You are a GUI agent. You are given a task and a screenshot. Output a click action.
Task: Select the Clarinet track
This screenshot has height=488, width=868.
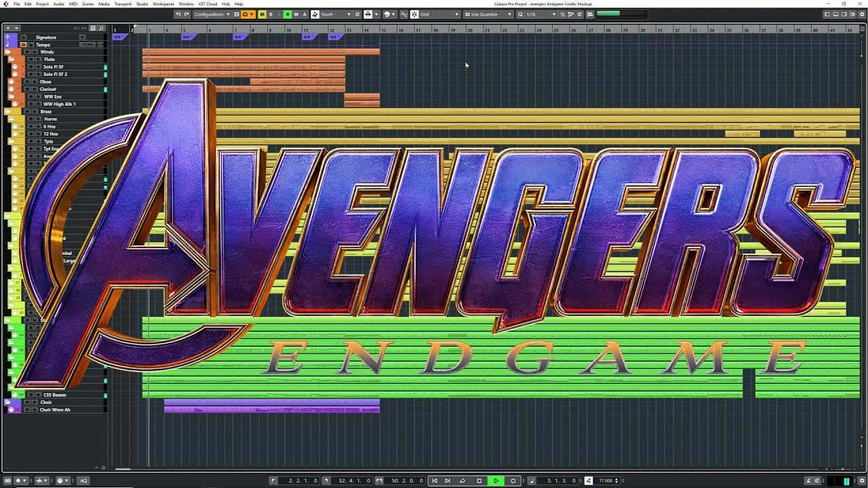[x=47, y=89]
